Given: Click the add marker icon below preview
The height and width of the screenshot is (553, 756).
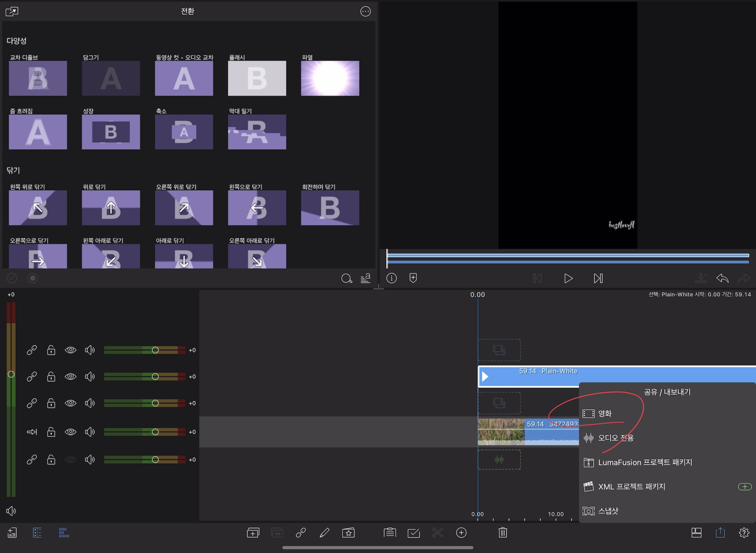Looking at the screenshot, I should (x=413, y=278).
